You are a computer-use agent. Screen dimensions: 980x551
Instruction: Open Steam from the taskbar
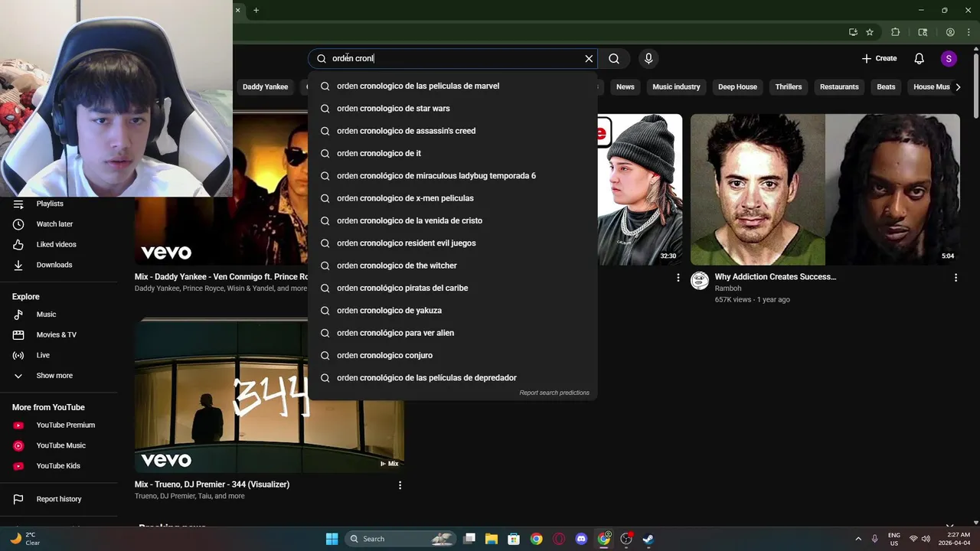click(648, 539)
